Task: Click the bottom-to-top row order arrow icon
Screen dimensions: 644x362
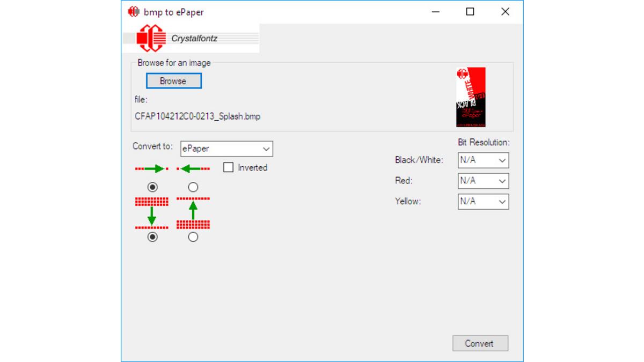Action: point(193,212)
